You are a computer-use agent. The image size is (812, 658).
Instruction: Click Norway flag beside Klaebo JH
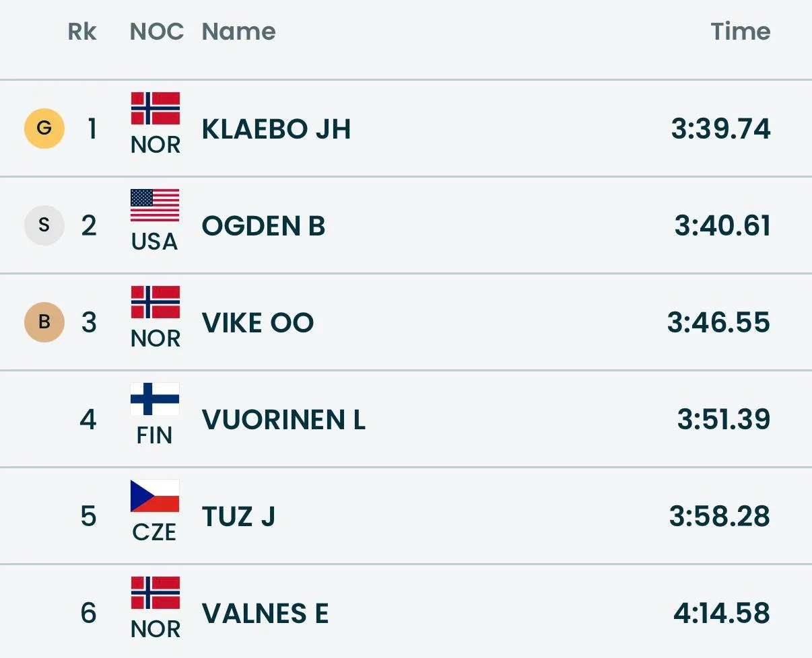[x=155, y=109]
